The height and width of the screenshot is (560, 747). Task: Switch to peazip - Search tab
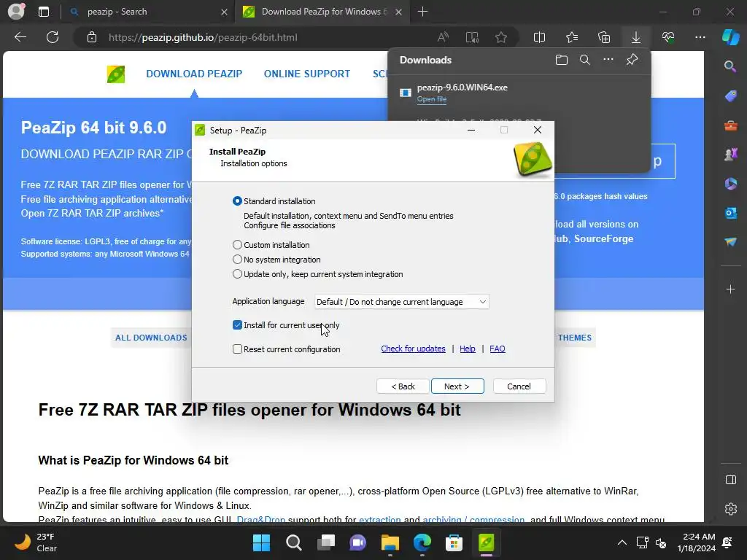[149, 12]
